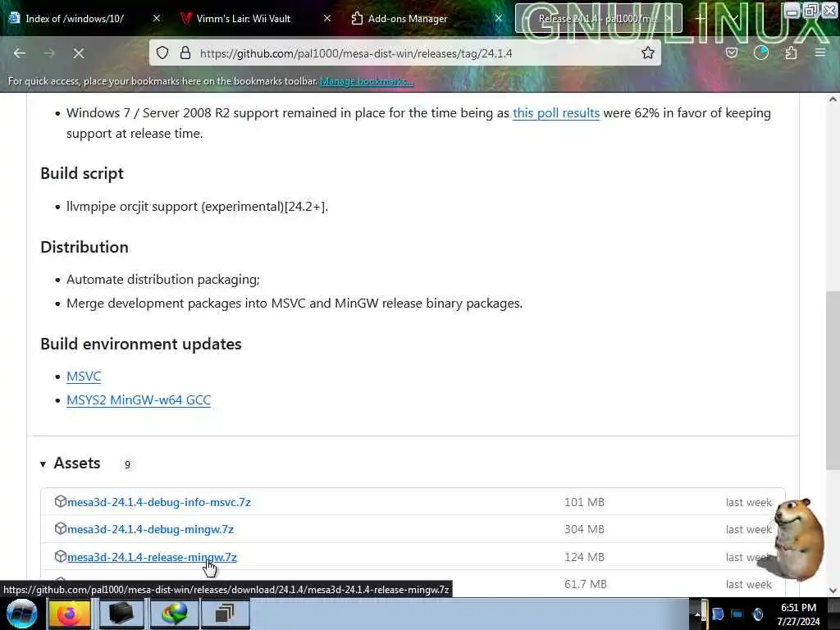Open the tracking protection shield icon
840x630 pixels.
[162, 53]
